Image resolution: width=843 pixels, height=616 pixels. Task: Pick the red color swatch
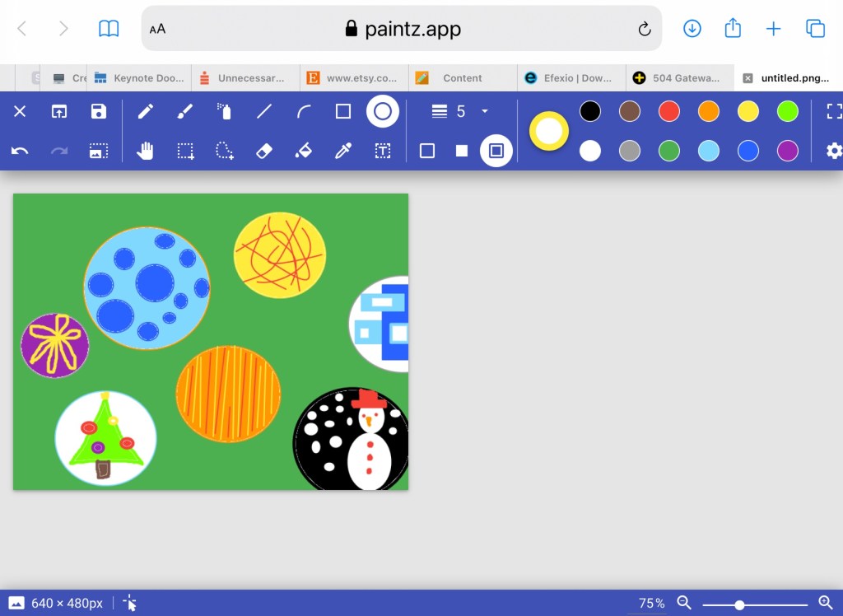[669, 111]
